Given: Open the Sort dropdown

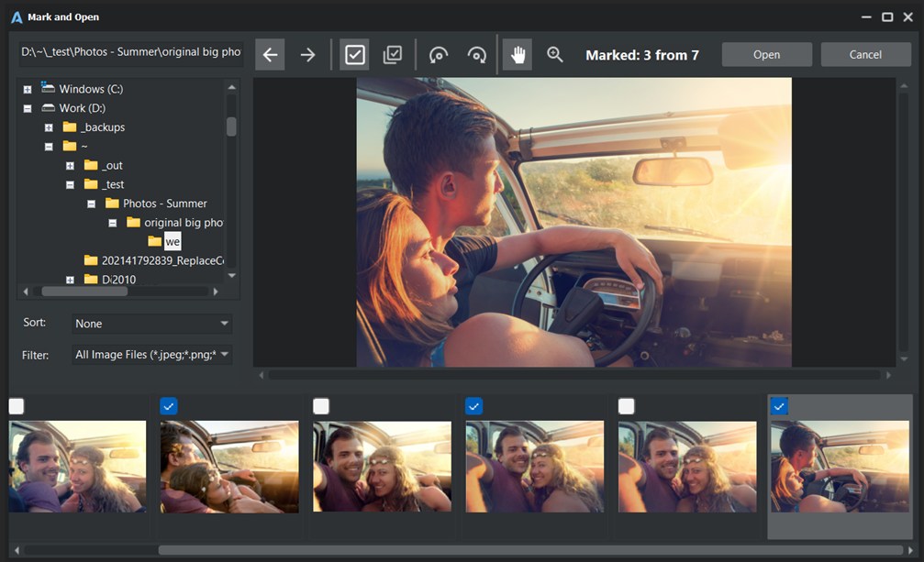Looking at the screenshot, I should click(x=150, y=323).
